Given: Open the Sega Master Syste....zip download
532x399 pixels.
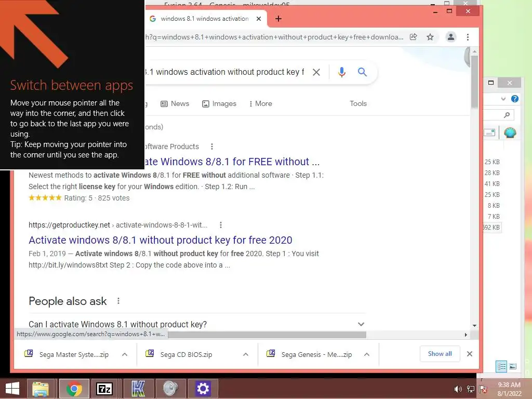Looking at the screenshot, I should coord(67,354).
